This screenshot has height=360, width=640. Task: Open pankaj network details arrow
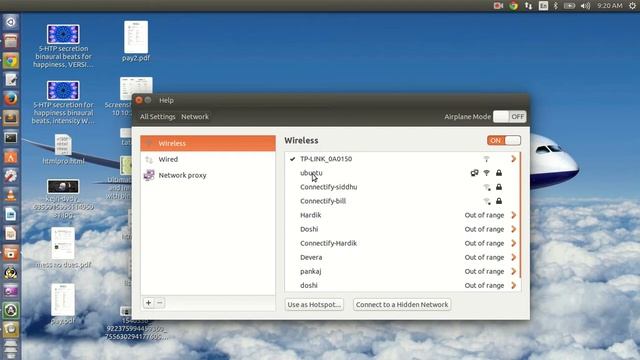pyautogui.click(x=513, y=271)
